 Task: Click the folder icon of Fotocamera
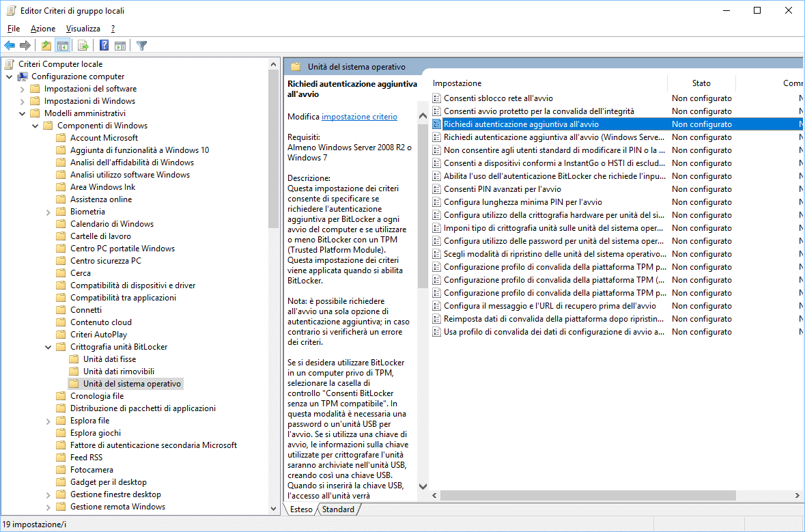[x=61, y=469]
